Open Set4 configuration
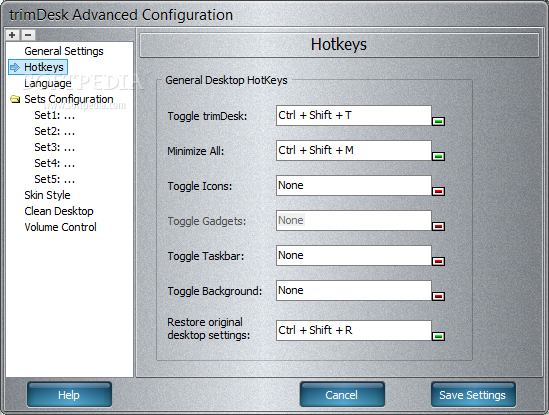Viewport: 549px width, 415px height. pos(55,164)
